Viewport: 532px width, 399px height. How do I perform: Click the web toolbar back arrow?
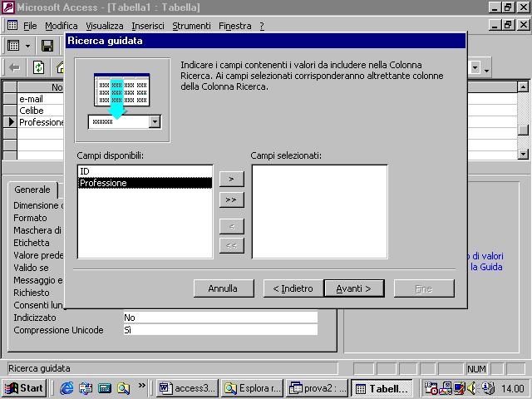pos(14,68)
